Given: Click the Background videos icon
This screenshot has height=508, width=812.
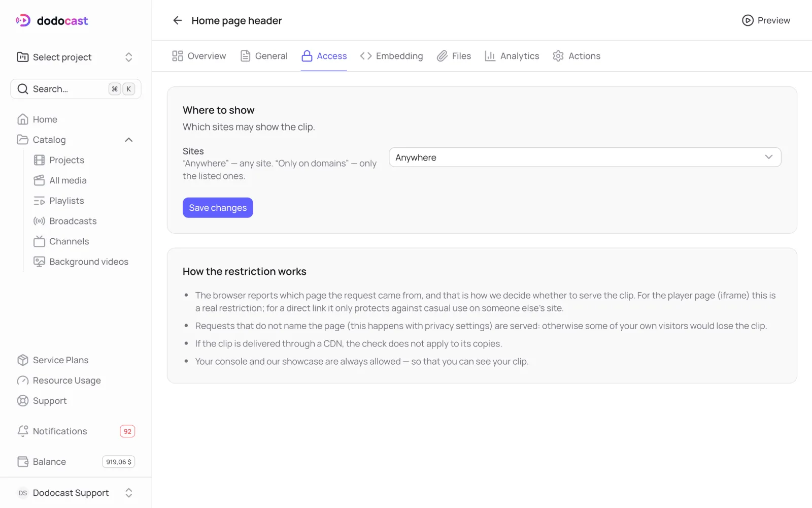Looking at the screenshot, I should click(39, 262).
